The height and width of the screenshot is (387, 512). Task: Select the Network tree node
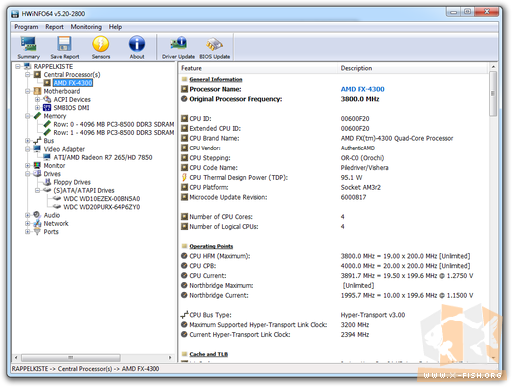[x=56, y=224]
